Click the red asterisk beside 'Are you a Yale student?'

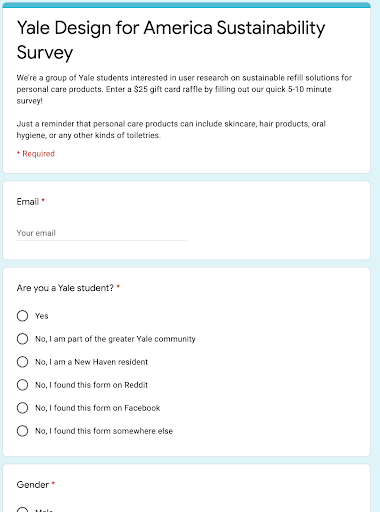118,286
